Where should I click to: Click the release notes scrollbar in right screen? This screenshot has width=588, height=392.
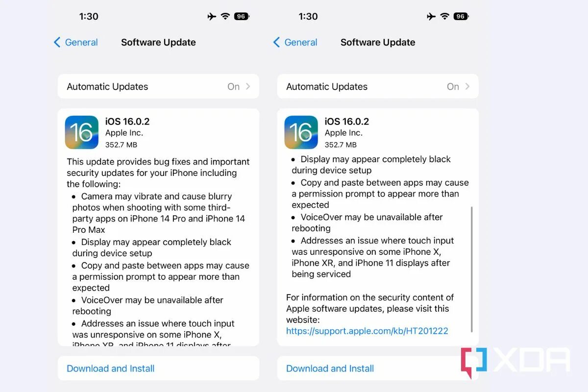coord(472,269)
